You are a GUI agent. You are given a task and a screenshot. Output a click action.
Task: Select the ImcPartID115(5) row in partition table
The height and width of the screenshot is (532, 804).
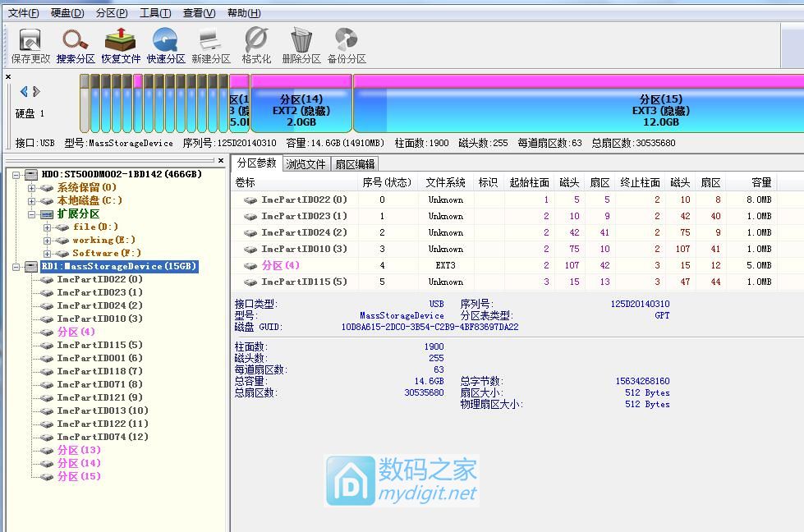coord(504,282)
